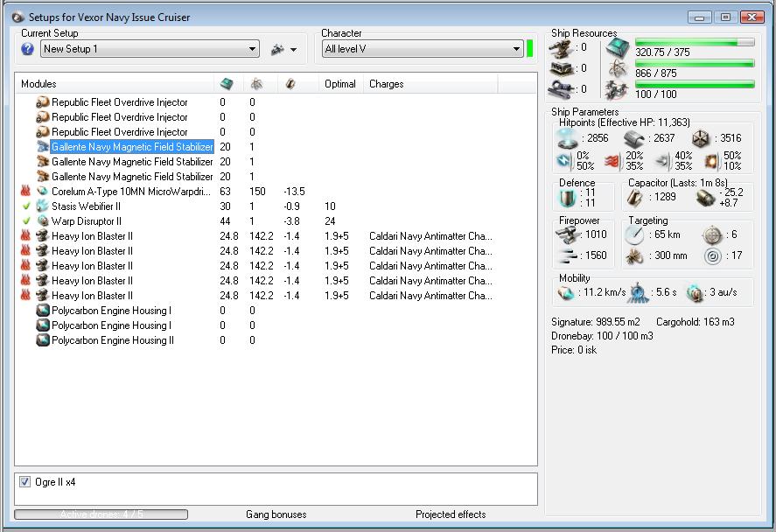Select the highlighted Gallente Navy Magnetic Field Stabilizer
The image size is (776, 532).
[x=132, y=147]
